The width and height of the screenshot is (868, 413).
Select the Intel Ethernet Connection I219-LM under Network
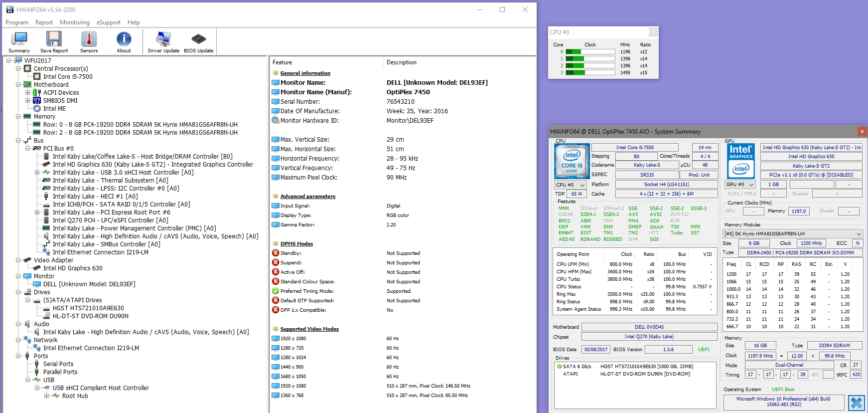[91, 348]
